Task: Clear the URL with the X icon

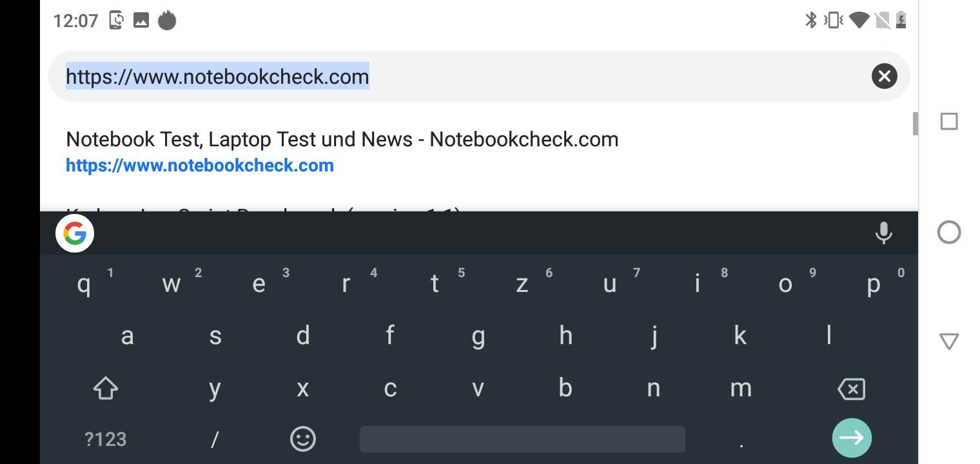Action: click(x=884, y=77)
